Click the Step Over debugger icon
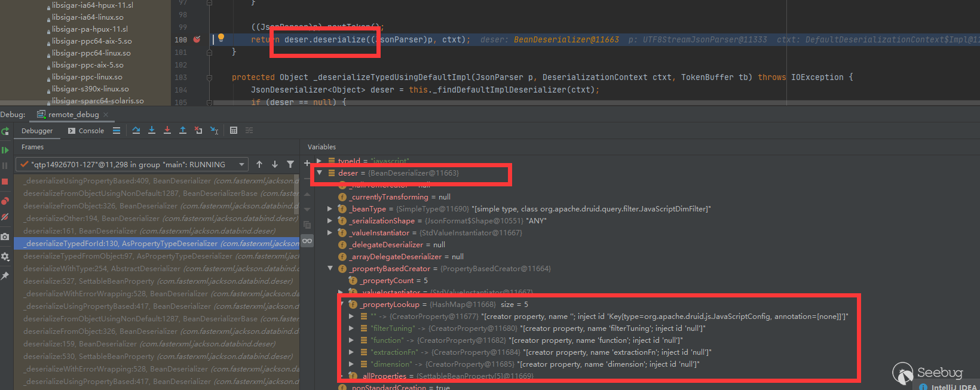Viewport: 980px width, 390px height. [x=136, y=130]
